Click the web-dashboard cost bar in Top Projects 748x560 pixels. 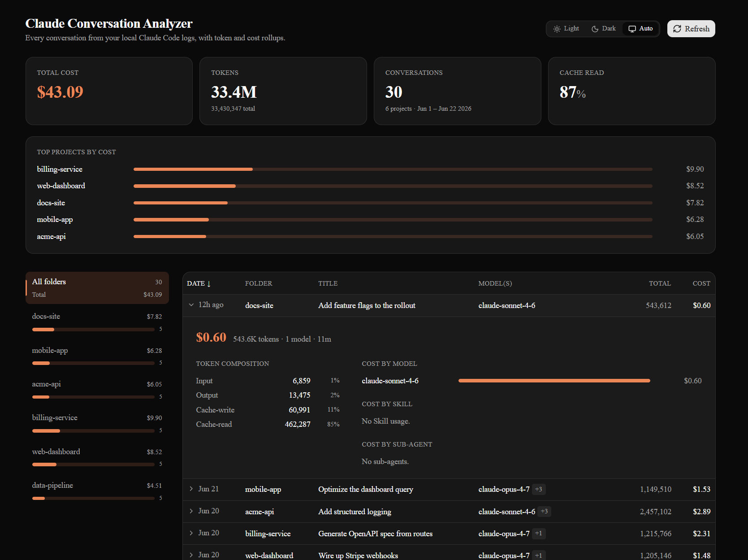pyautogui.click(x=393, y=186)
